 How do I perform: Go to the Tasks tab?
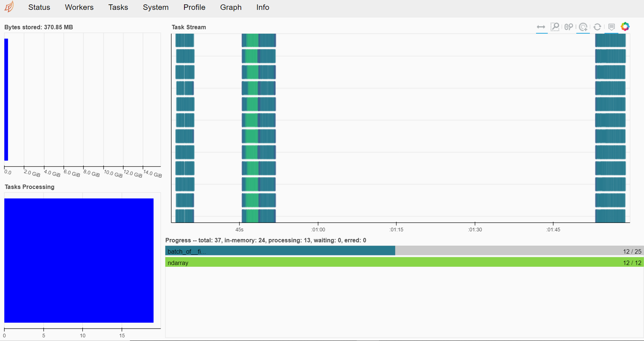pos(118,7)
